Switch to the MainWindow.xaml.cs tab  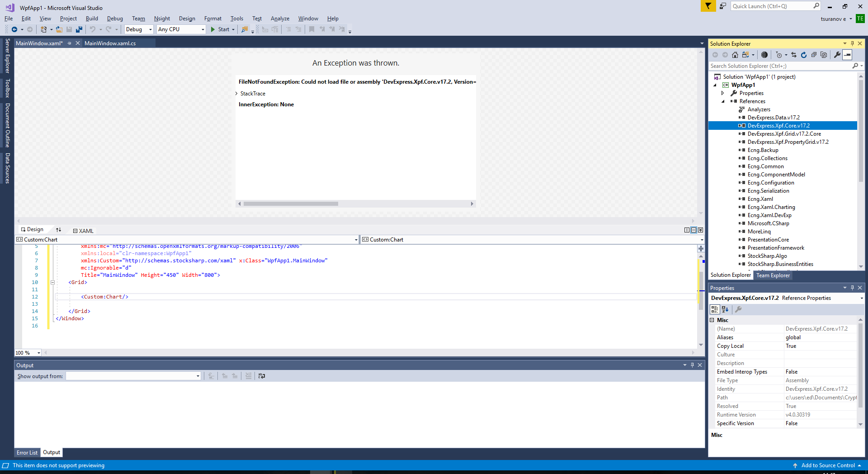tap(110, 43)
